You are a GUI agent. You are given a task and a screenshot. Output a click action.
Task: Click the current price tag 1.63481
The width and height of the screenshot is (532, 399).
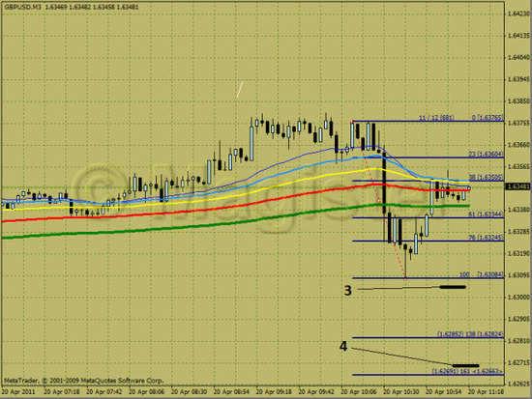(517, 186)
